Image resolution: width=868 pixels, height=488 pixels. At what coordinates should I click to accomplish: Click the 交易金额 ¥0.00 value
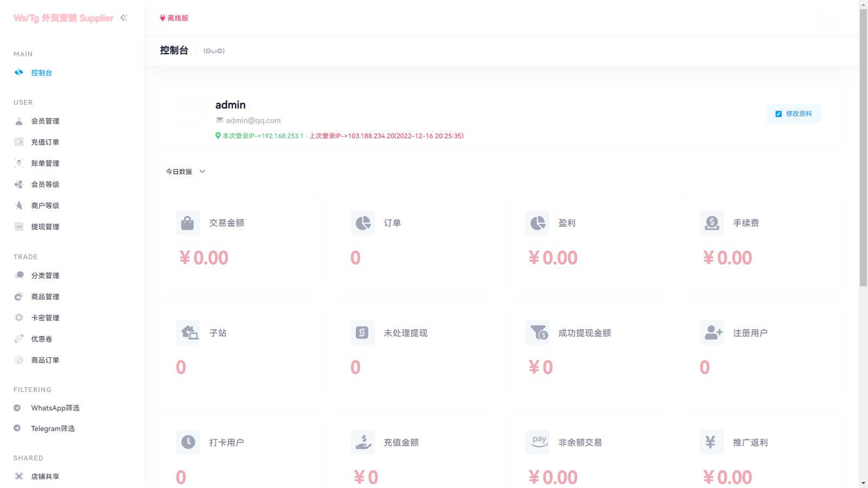coord(203,258)
